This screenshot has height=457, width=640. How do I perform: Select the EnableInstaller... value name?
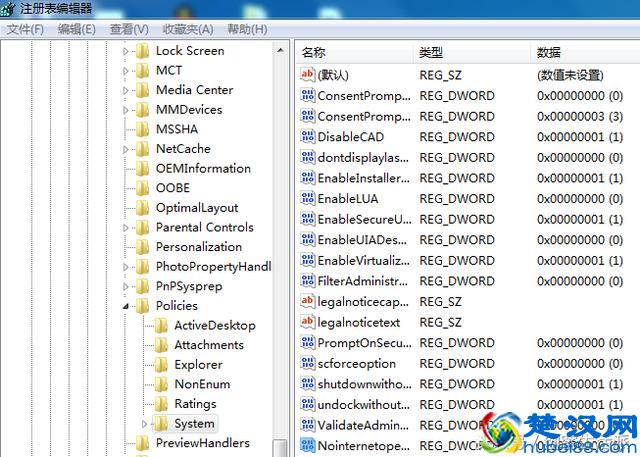(x=364, y=178)
